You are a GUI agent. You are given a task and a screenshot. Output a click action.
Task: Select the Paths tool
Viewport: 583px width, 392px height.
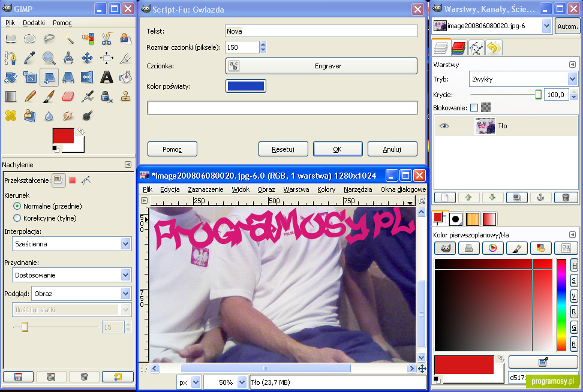click(11, 58)
